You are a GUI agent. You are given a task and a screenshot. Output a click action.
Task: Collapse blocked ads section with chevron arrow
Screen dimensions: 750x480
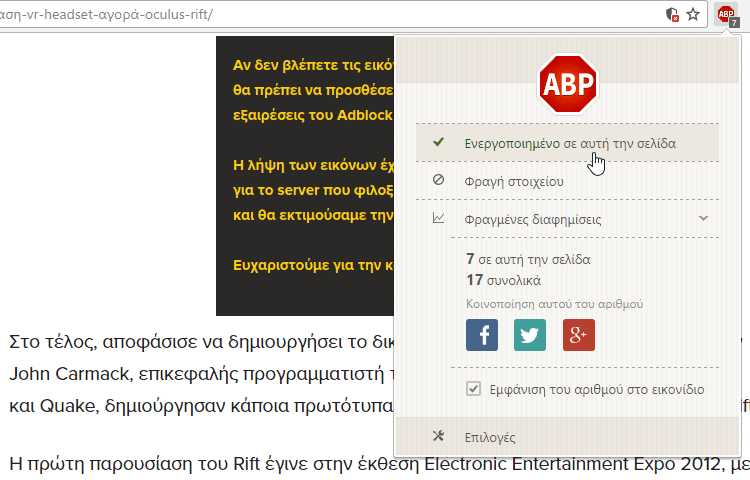703,218
